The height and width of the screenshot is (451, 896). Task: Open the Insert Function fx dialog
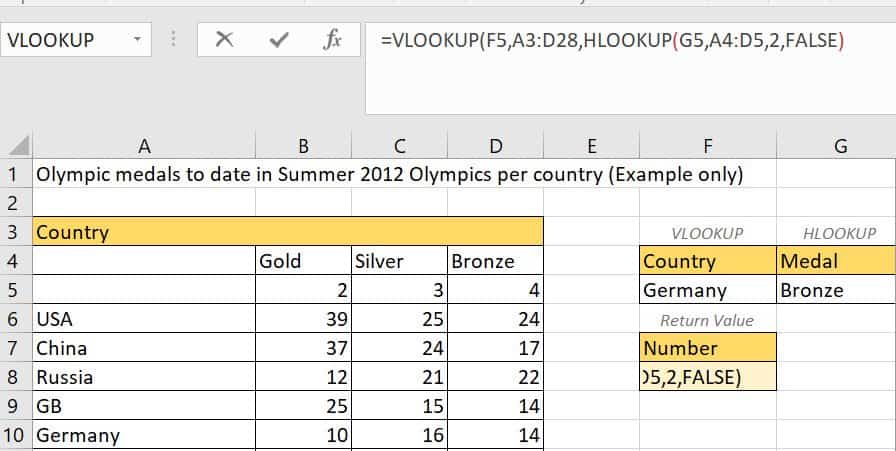(x=333, y=40)
